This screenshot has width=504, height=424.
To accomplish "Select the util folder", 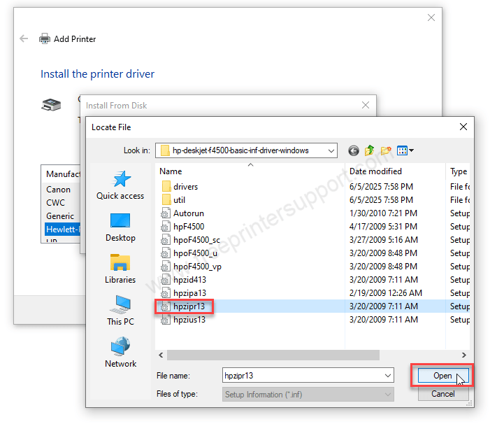I will pyautogui.click(x=173, y=200).
